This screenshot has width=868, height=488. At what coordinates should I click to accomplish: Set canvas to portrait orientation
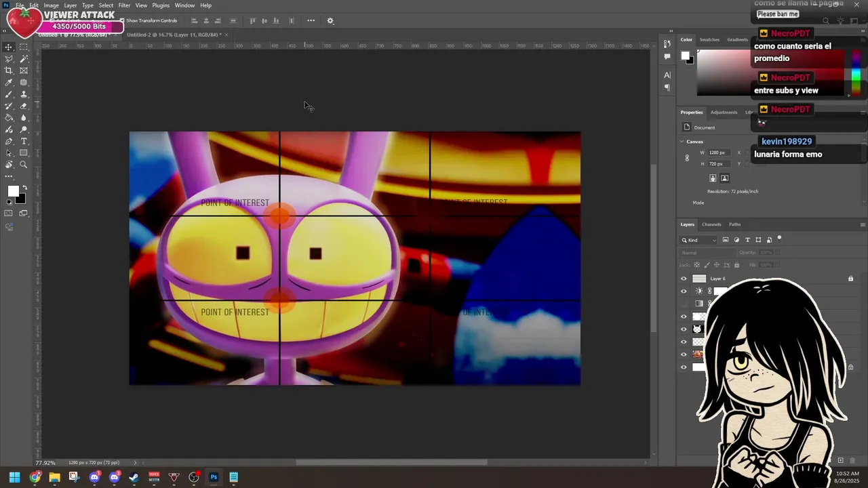tap(713, 178)
